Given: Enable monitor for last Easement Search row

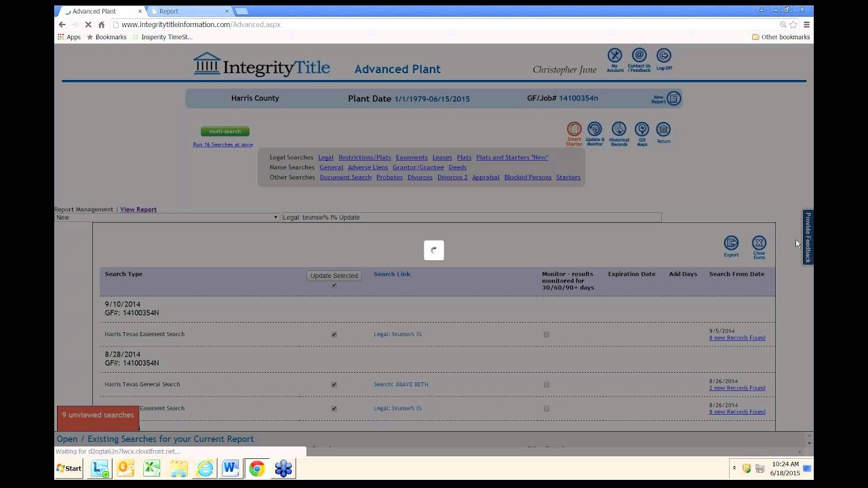Looking at the screenshot, I should tap(547, 409).
